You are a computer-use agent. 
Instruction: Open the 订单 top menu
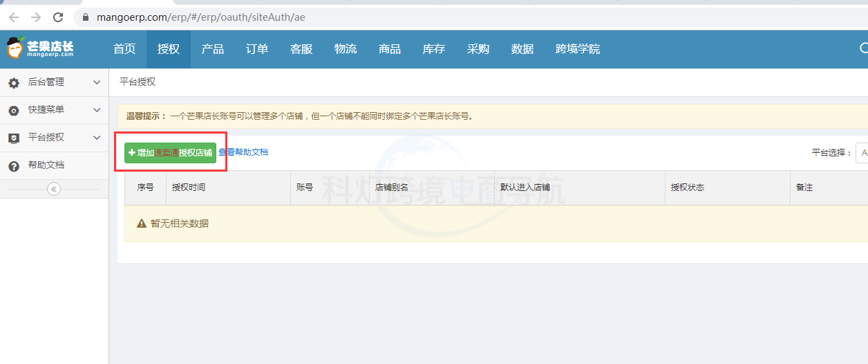coord(257,49)
